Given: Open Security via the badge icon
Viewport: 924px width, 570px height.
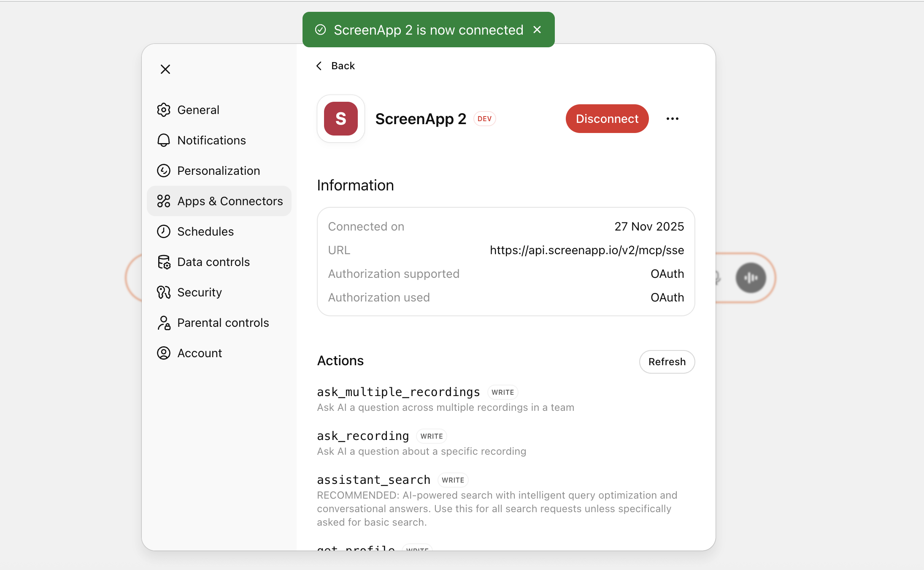Looking at the screenshot, I should tap(164, 292).
